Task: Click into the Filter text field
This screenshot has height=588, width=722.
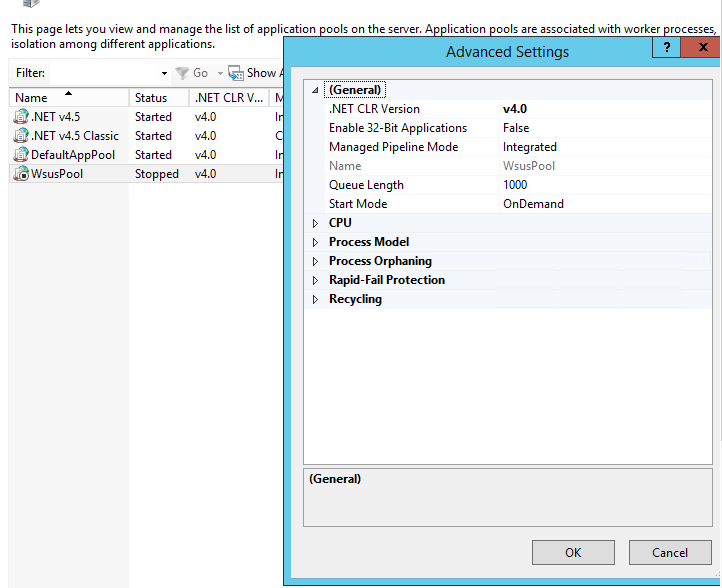Action: tap(105, 73)
